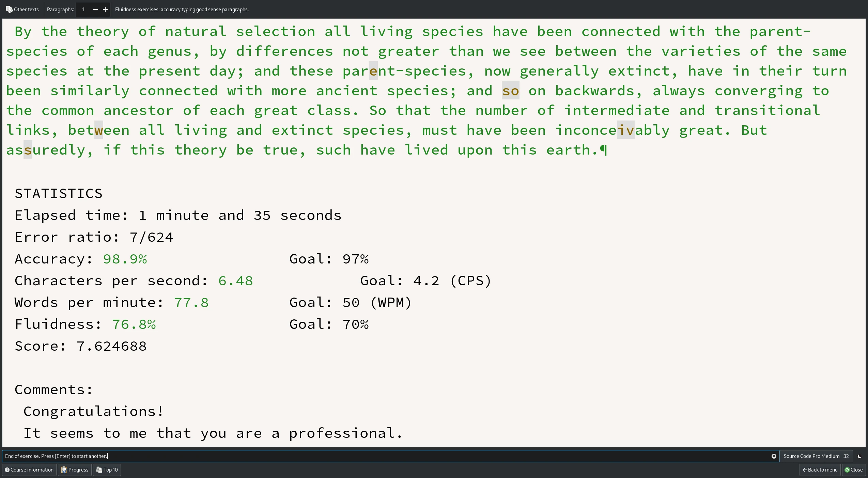
Task: Click the green Accuracy value 98.9%
Action: [125, 259]
